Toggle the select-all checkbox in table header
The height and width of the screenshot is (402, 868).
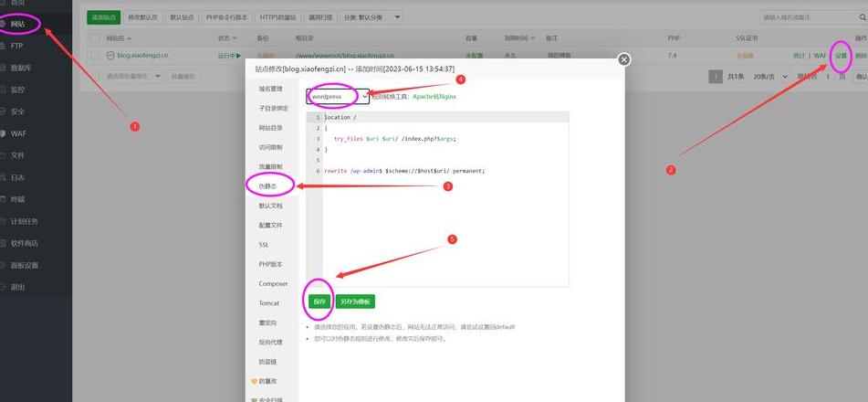click(x=95, y=38)
